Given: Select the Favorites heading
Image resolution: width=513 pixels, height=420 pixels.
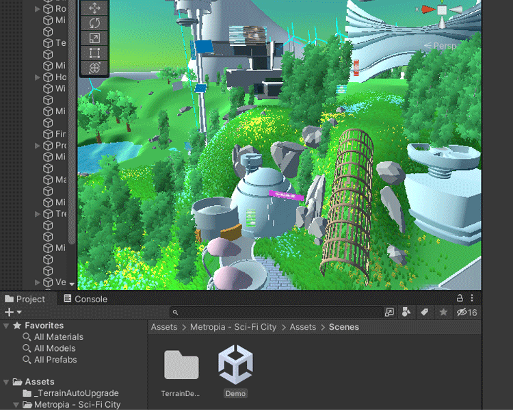Looking at the screenshot, I should [x=44, y=326].
